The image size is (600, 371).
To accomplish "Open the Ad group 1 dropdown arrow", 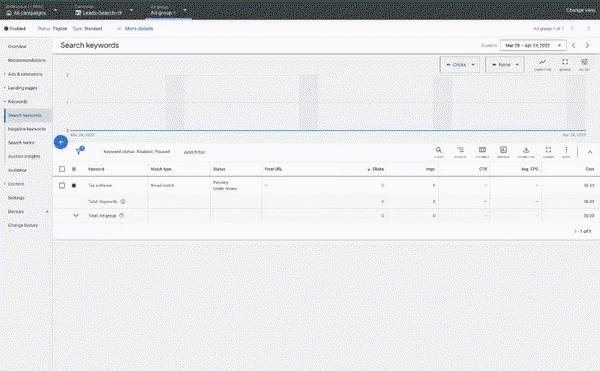I will click(185, 10).
